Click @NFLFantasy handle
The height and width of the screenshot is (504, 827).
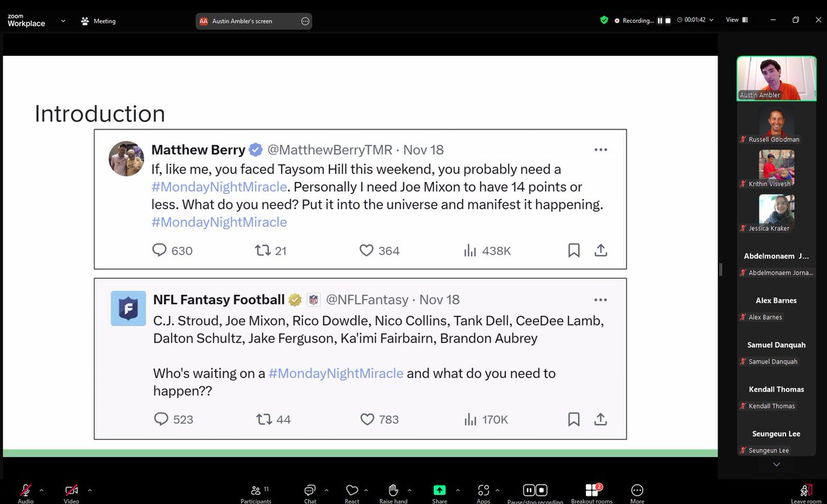click(x=367, y=300)
